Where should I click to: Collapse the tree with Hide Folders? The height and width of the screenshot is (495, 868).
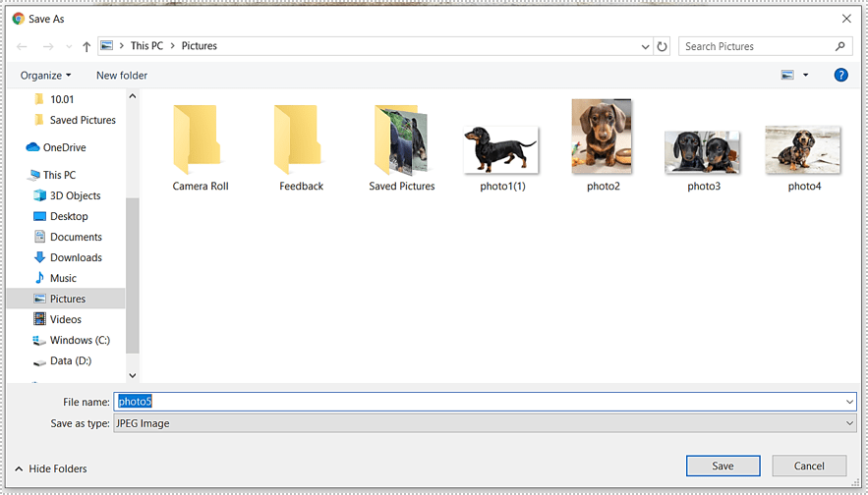pos(51,468)
